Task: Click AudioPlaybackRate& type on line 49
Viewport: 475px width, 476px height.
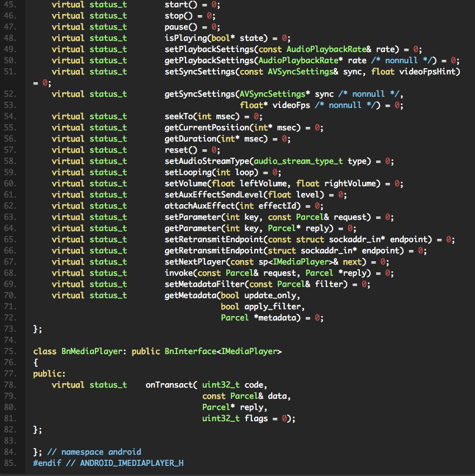Action: tap(329, 49)
